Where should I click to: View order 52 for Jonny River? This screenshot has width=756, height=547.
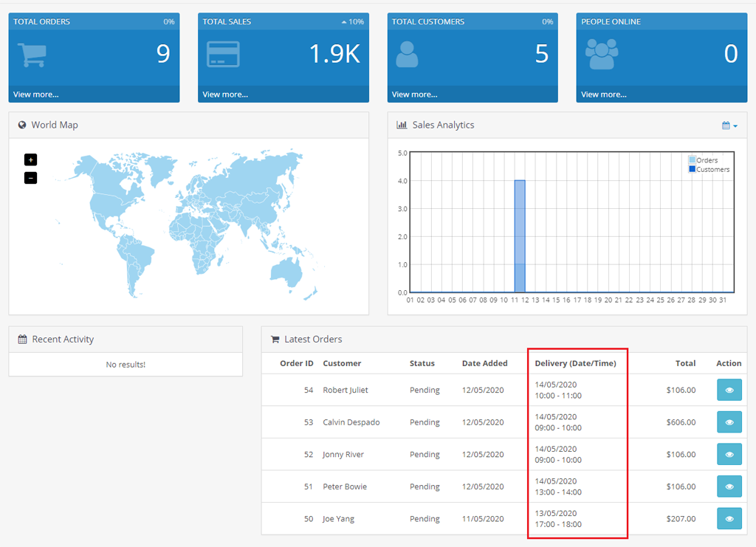tap(729, 455)
